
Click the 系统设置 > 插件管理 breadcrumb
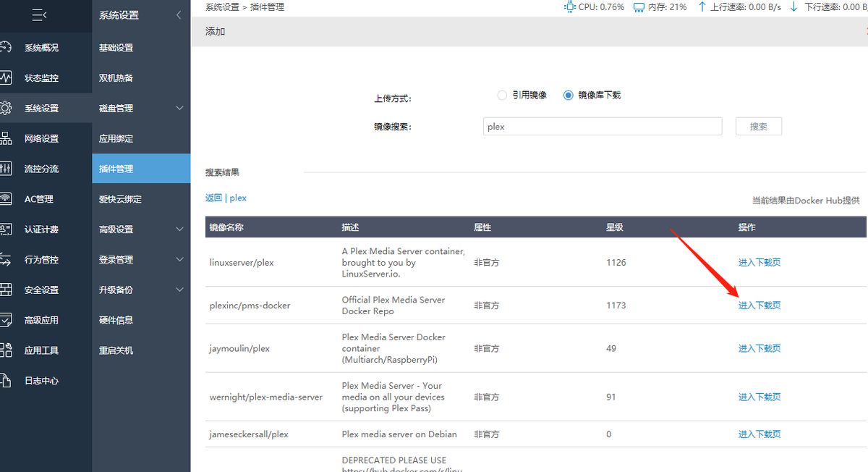click(244, 7)
